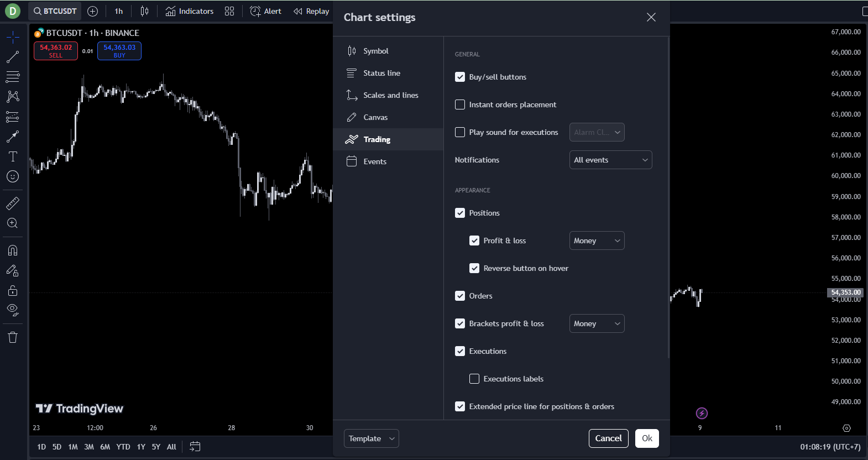Image resolution: width=868 pixels, height=460 pixels.
Task: Uncheck the Profit & loss checkbox
Action: coord(474,241)
